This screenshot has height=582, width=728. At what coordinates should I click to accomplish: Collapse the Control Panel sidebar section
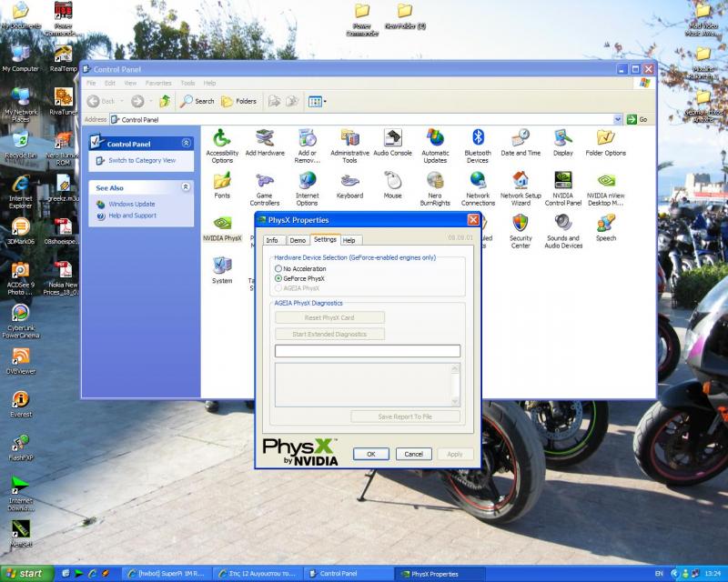[x=186, y=143]
